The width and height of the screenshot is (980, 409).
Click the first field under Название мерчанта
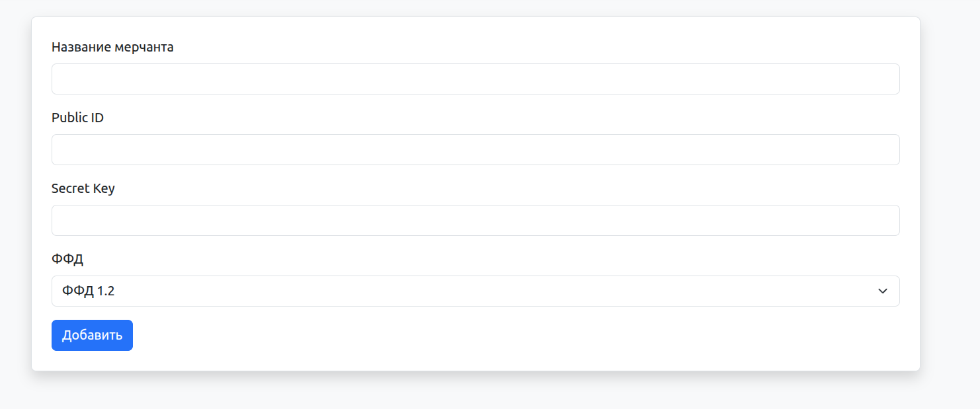pyautogui.click(x=475, y=79)
